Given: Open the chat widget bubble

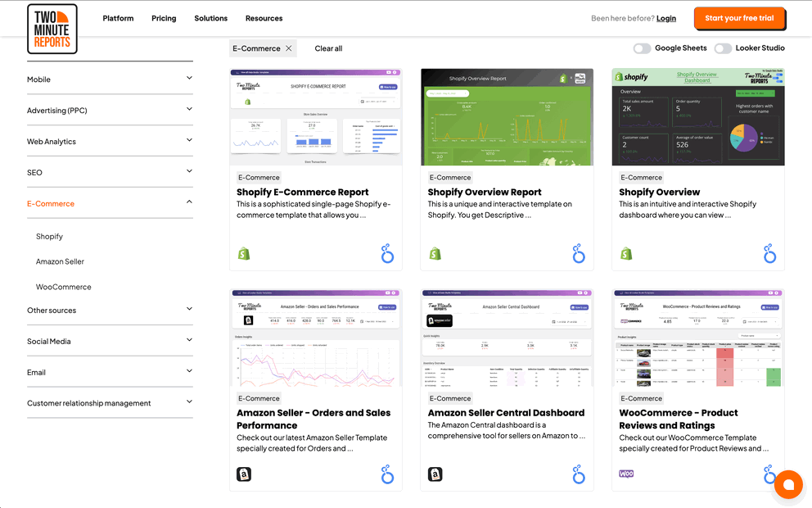Looking at the screenshot, I should [x=788, y=484].
